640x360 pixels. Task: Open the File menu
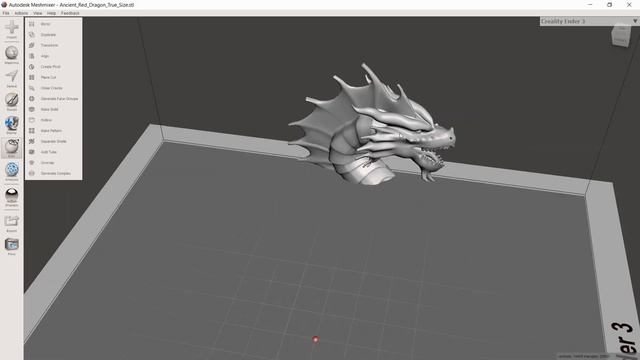(x=6, y=13)
